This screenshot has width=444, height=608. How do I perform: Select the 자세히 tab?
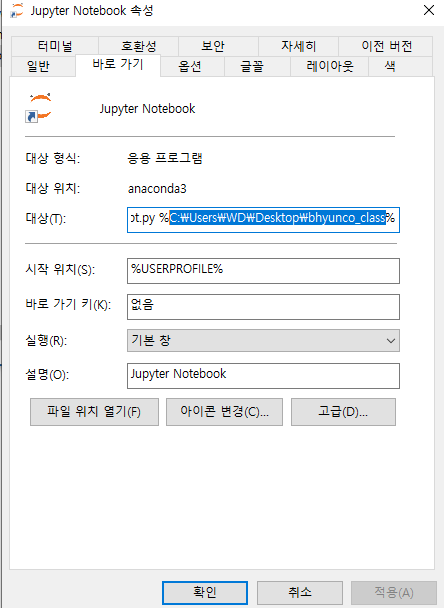[x=298, y=47]
